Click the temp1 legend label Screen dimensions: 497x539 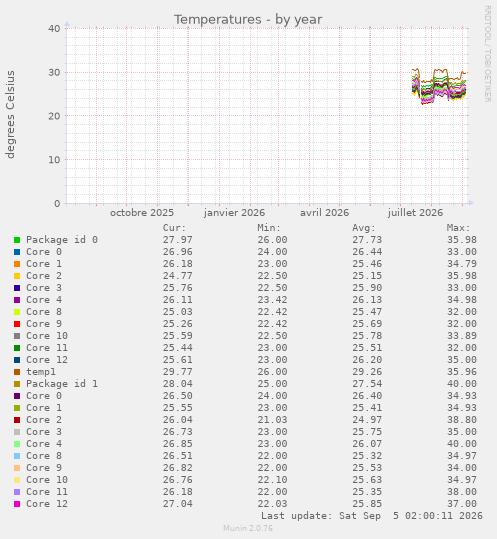click(41, 372)
